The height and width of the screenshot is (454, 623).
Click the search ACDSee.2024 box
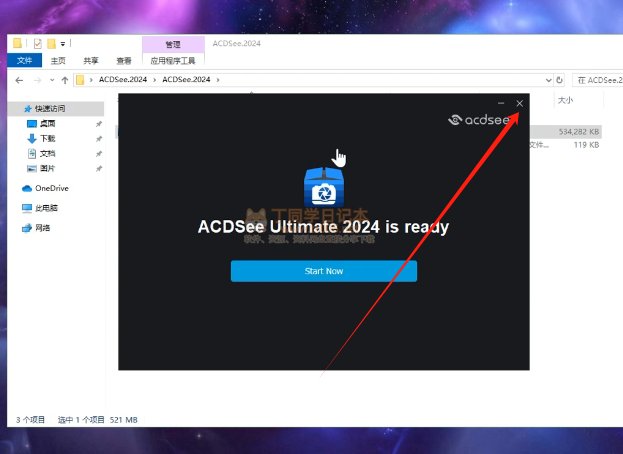pos(598,80)
